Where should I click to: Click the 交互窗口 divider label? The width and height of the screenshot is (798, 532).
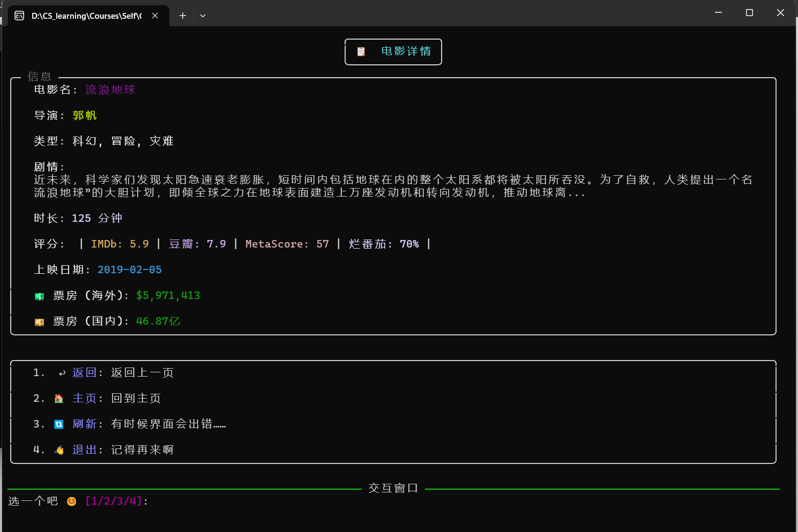coord(393,488)
